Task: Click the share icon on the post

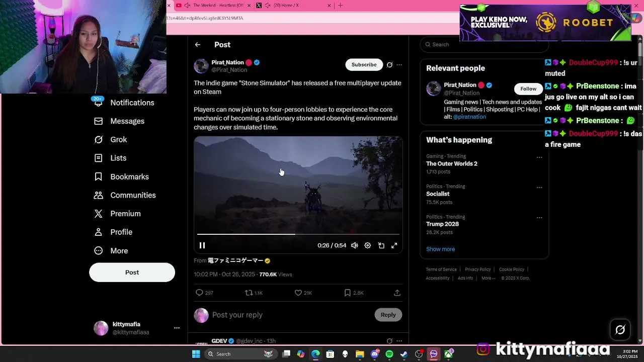Action: coord(397,293)
